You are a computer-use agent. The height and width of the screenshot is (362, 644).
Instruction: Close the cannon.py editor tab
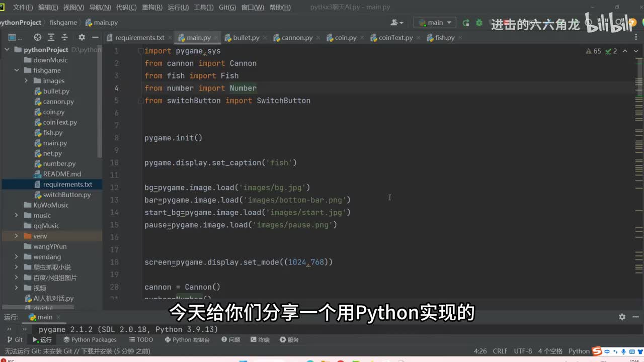(x=318, y=38)
